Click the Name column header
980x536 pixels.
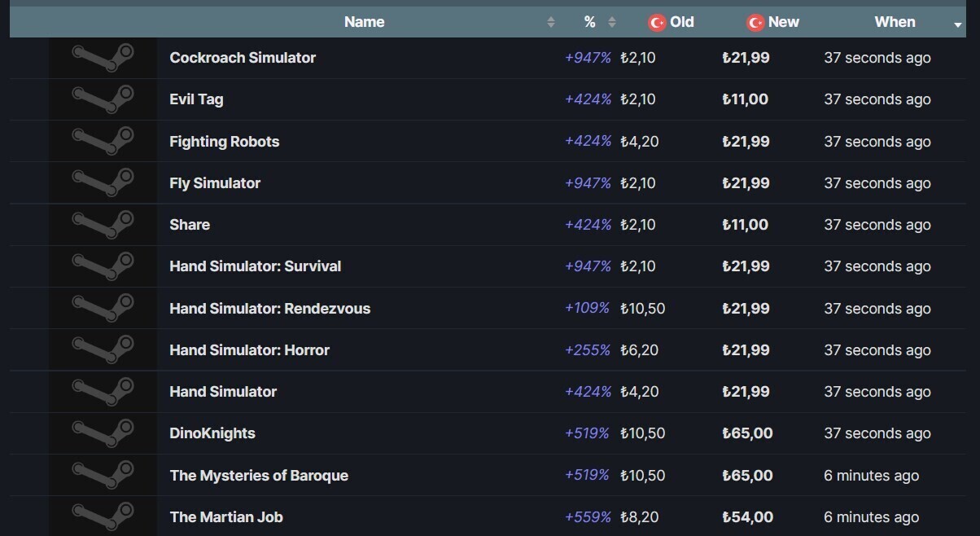pyautogui.click(x=364, y=22)
